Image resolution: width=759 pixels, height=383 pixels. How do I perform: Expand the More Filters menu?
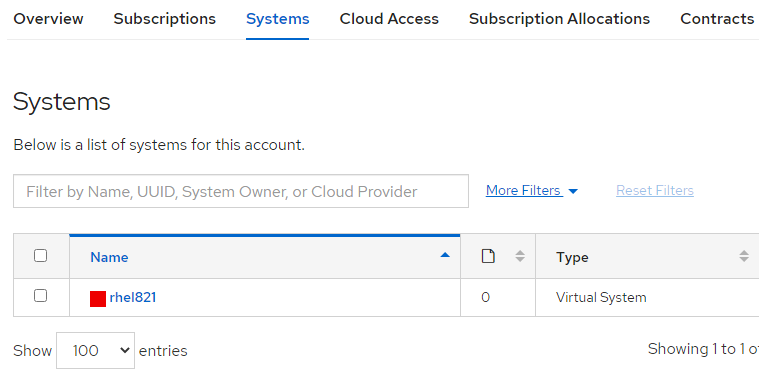(x=531, y=191)
